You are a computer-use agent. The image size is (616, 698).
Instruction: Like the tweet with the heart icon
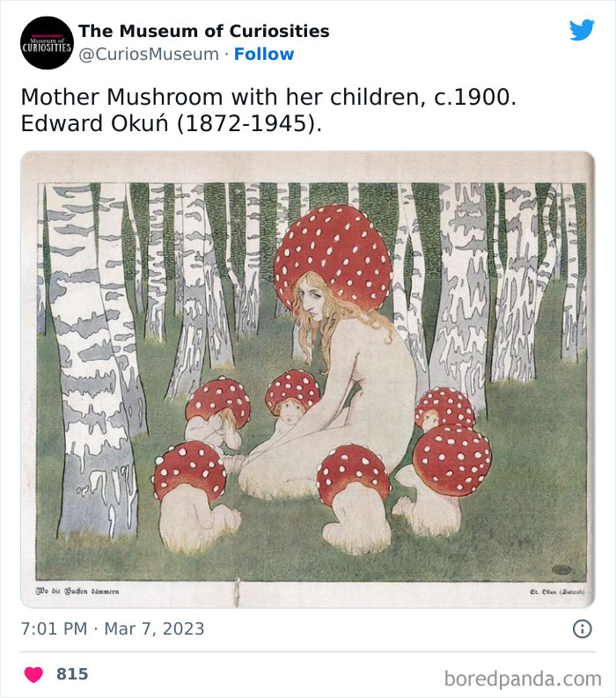pos(33,674)
